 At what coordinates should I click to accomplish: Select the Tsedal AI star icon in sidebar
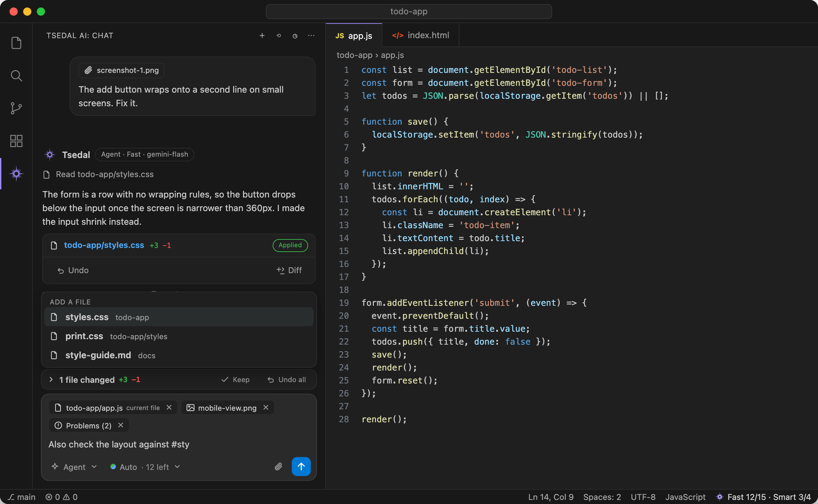click(16, 174)
